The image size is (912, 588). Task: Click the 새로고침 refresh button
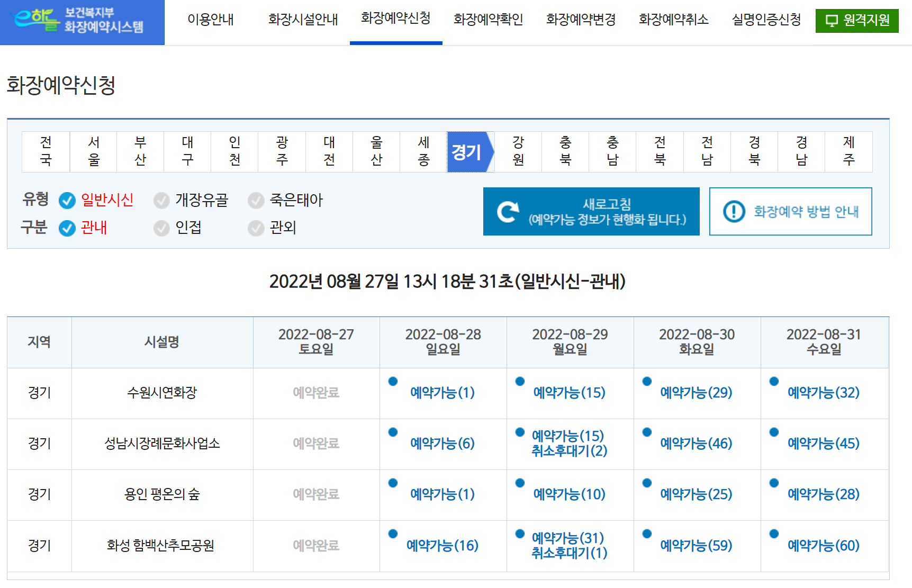point(591,211)
